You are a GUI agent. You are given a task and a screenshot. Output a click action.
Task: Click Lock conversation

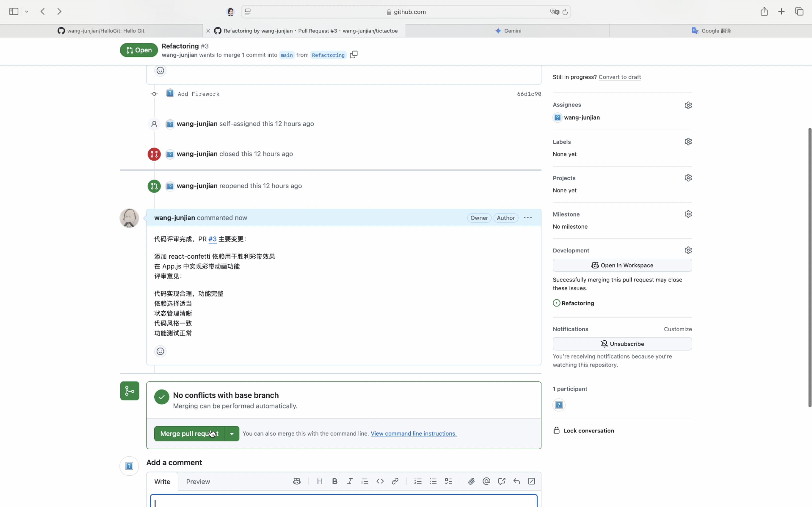pos(588,430)
